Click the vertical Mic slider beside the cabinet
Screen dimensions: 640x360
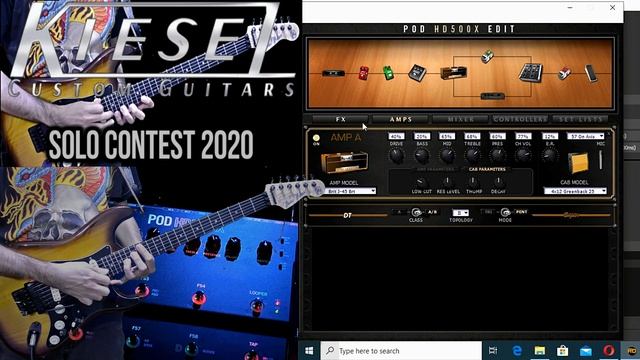click(x=600, y=160)
